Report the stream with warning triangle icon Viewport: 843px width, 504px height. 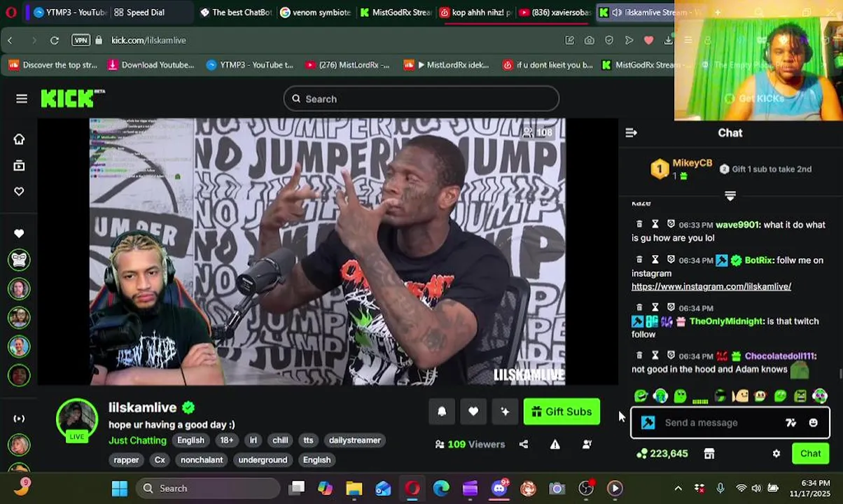click(x=555, y=444)
